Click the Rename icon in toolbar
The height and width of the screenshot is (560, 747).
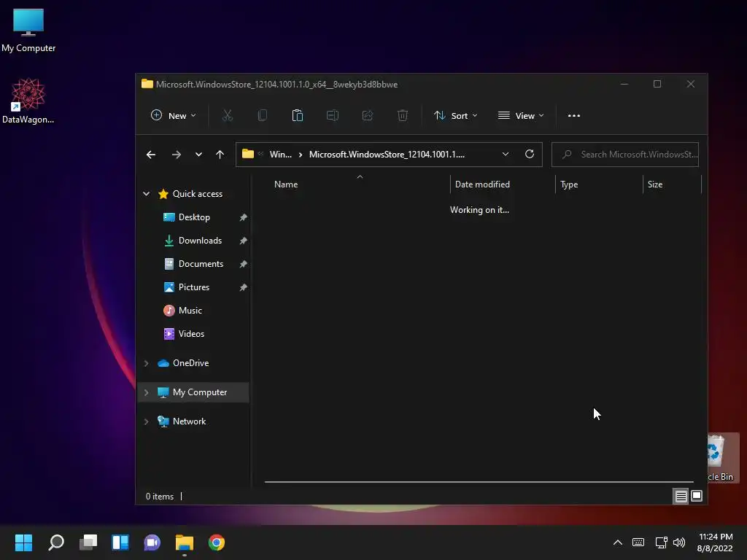click(333, 116)
